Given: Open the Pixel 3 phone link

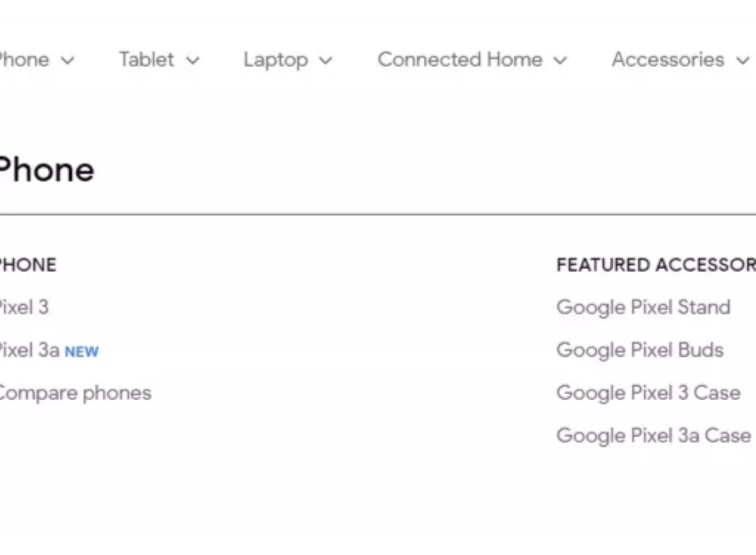Looking at the screenshot, I should tap(24, 307).
